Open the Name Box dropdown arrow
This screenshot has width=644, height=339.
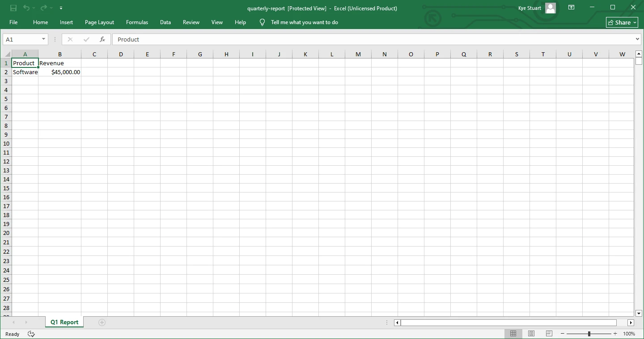pyautogui.click(x=43, y=39)
